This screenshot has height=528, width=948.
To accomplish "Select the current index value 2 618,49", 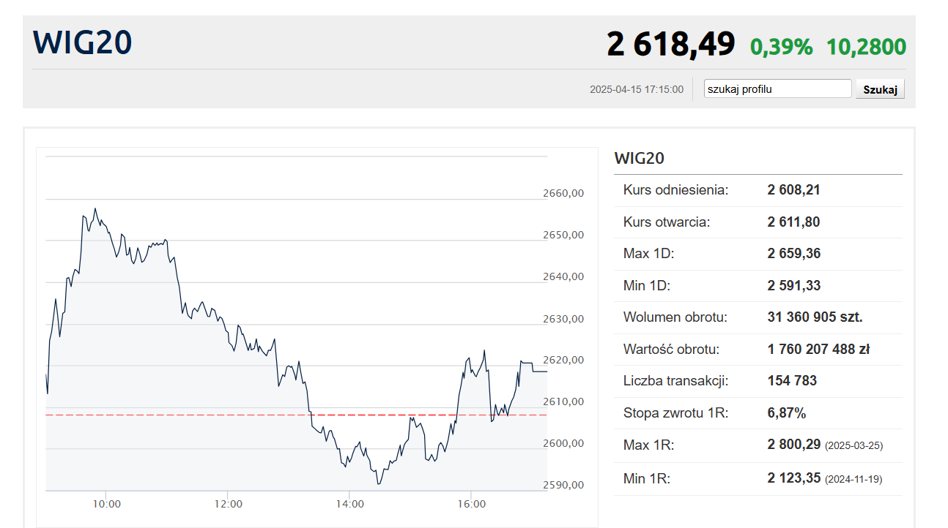I will (670, 45).
